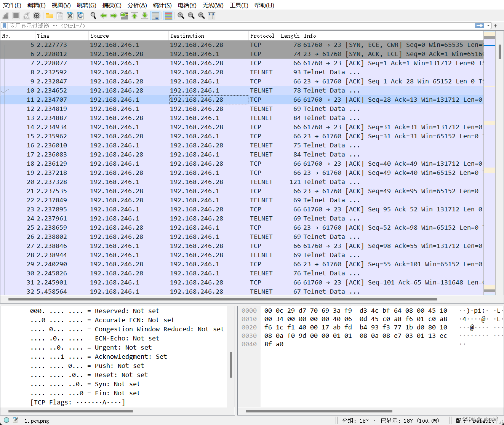The width and height of the screenshot is (504, 425).
Task: Go forward to next packet in history
Action: [x=114, y=16]
